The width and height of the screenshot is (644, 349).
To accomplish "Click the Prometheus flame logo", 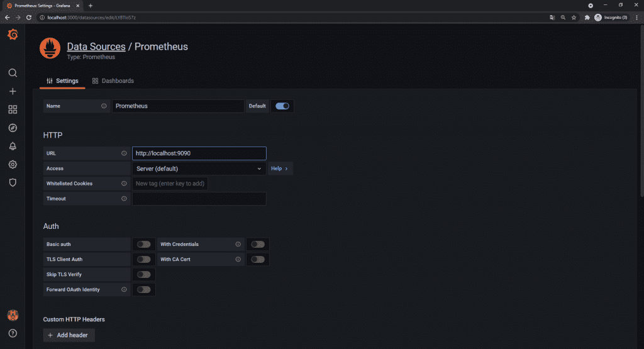I will click(x=50, y=48).
